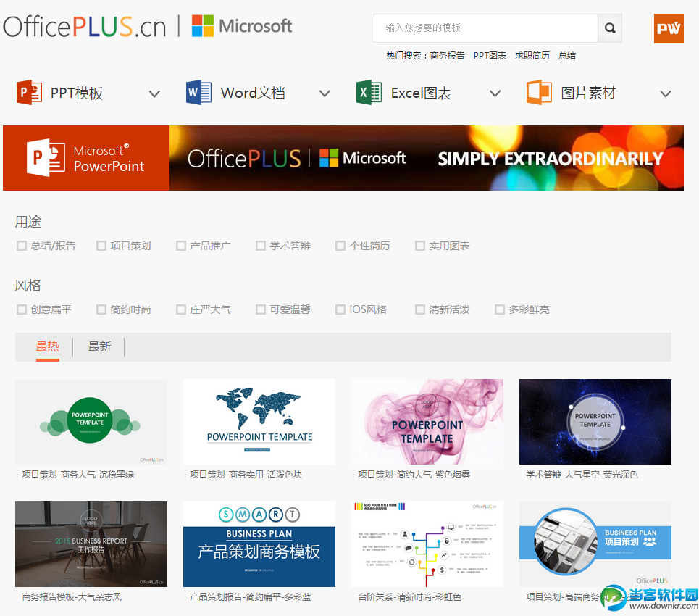
Task: Click the search magnifier icon
Action: pyautogui.click(x=609, y=28)
